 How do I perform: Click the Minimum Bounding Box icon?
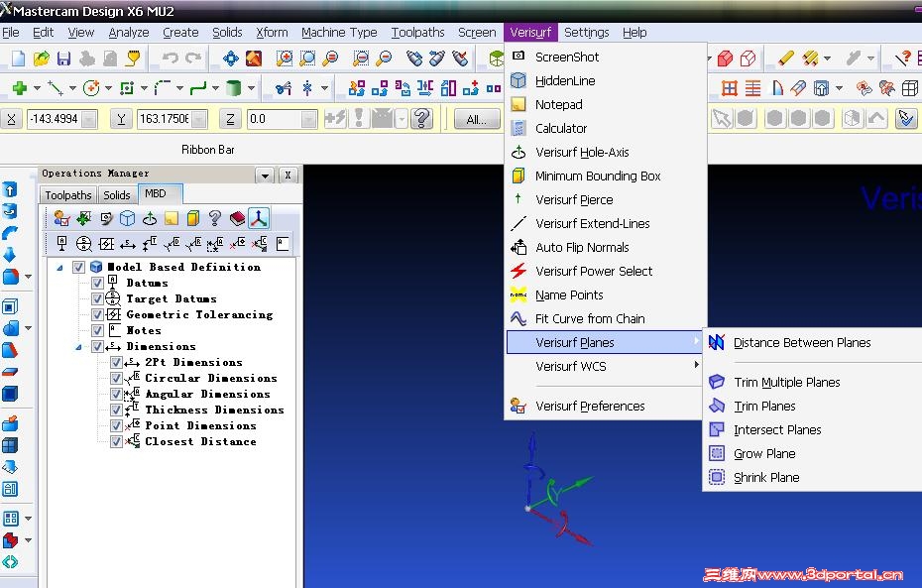tap(519, 176)
